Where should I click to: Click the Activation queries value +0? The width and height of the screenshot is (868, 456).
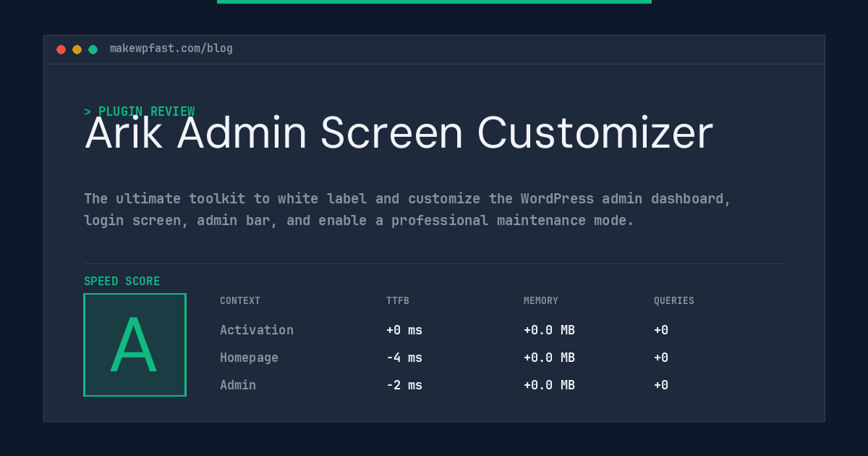point(661,330)
